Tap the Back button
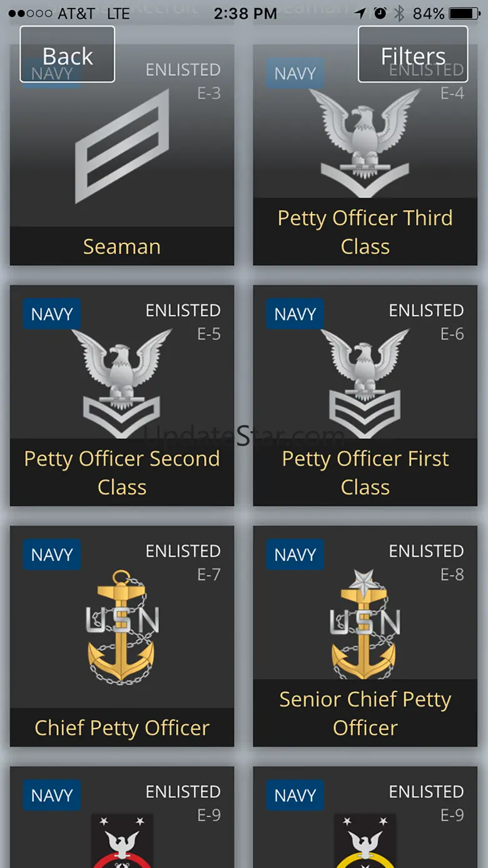488x868 pixels. (x=68, y=55)
